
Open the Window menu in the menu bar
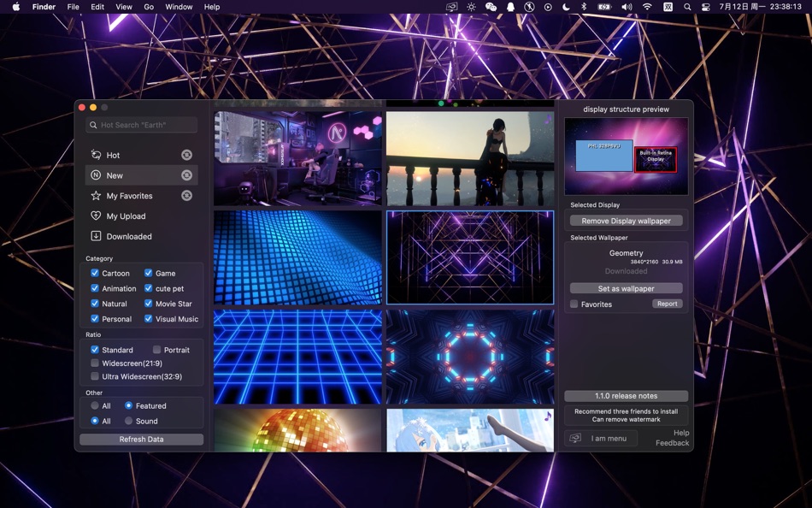(x=178, y=7)
